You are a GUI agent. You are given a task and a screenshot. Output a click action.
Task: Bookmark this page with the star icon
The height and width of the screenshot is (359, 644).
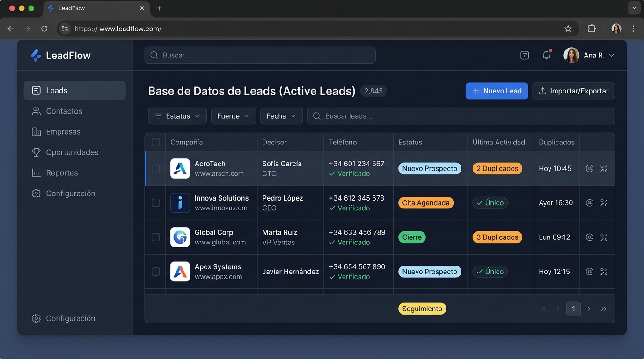[x=568, y=29]
